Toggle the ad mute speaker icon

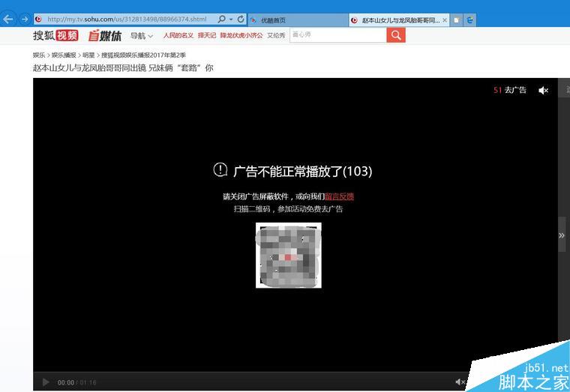pyautogui.click(x=543, y=91)
